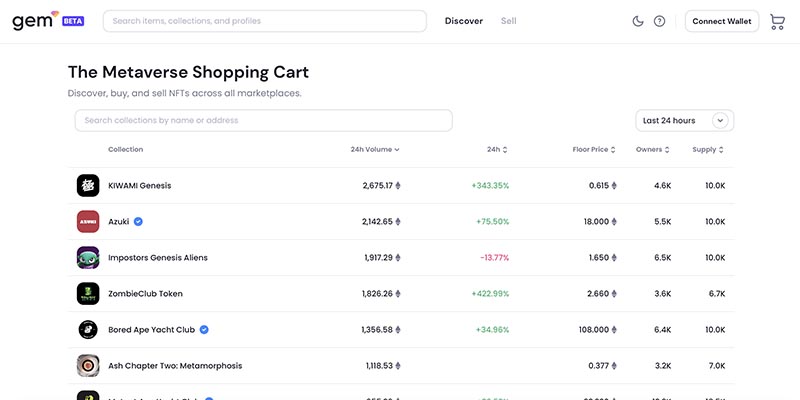This screenshot has width=800, height=400.
Task: Click the 3.2K owners value
Action: [x=663, y=366]
